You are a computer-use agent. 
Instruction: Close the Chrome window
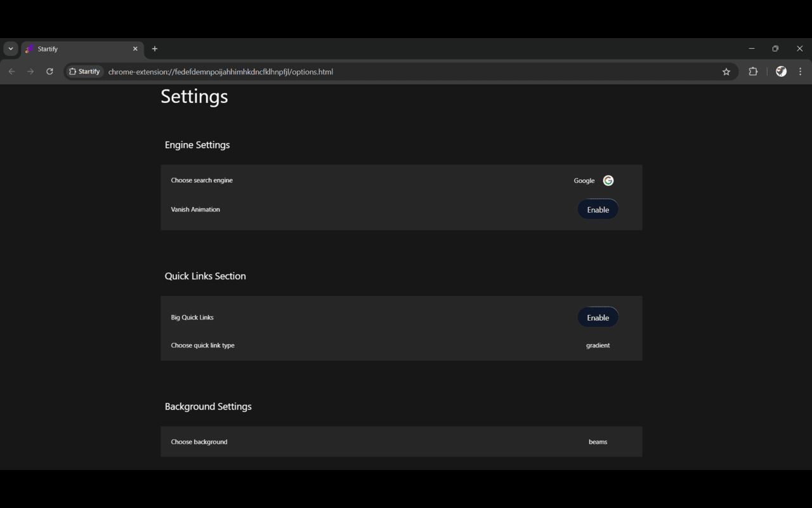[799, 49]
